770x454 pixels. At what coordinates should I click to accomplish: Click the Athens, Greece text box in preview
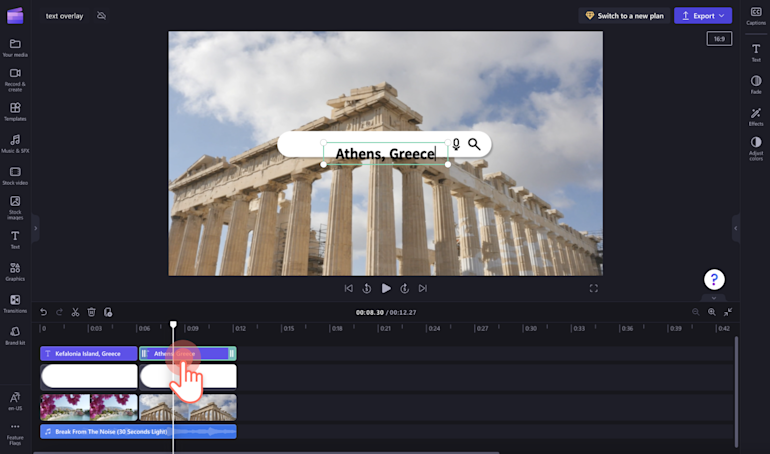point(385,154)
